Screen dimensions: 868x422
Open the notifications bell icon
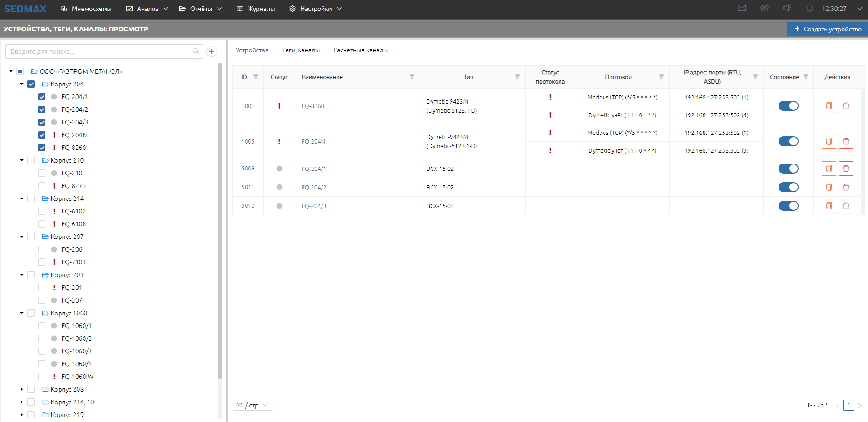coord(809,8)
